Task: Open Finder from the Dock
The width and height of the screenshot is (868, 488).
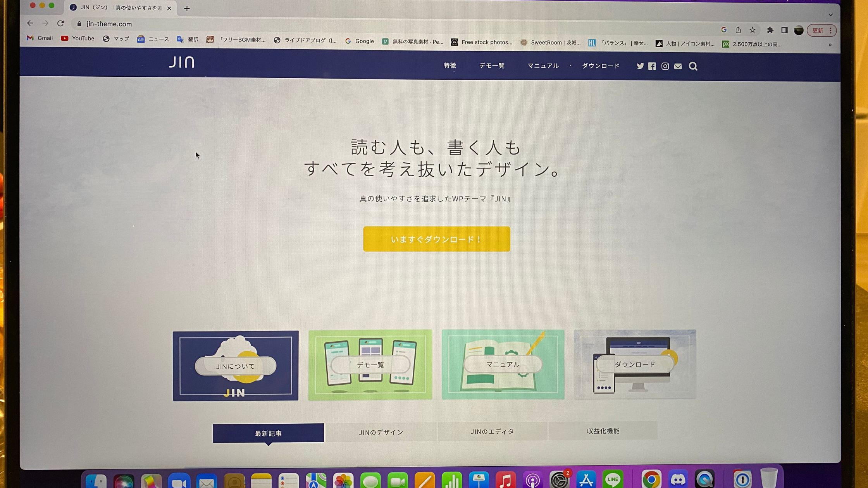Action: [96, 481]
